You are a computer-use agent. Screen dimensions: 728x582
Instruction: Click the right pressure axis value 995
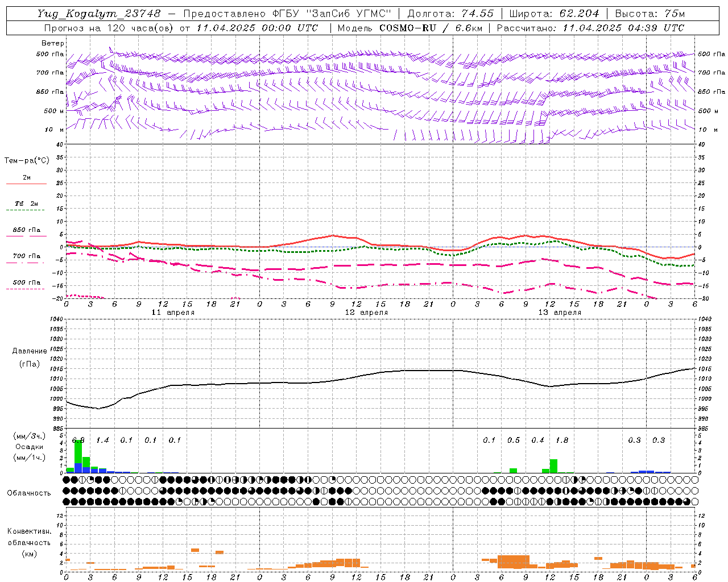click(703, 409)
